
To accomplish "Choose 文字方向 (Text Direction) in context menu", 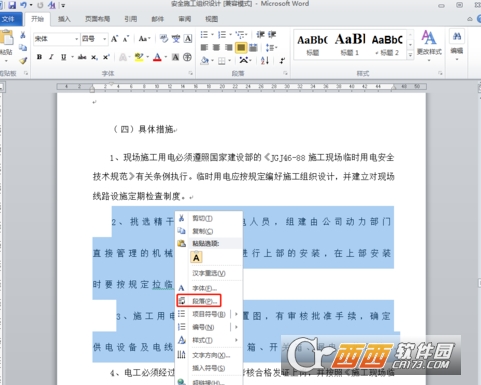I will coord(209,355).
